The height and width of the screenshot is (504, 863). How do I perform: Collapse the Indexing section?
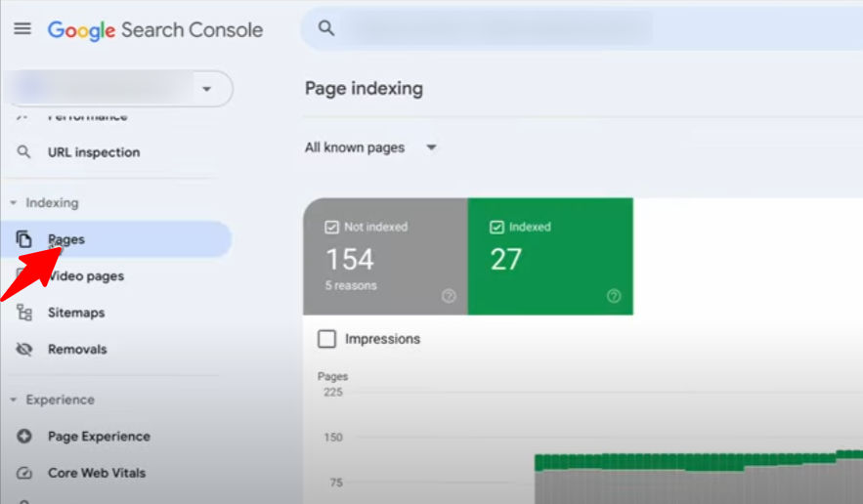tap(14, 203)
